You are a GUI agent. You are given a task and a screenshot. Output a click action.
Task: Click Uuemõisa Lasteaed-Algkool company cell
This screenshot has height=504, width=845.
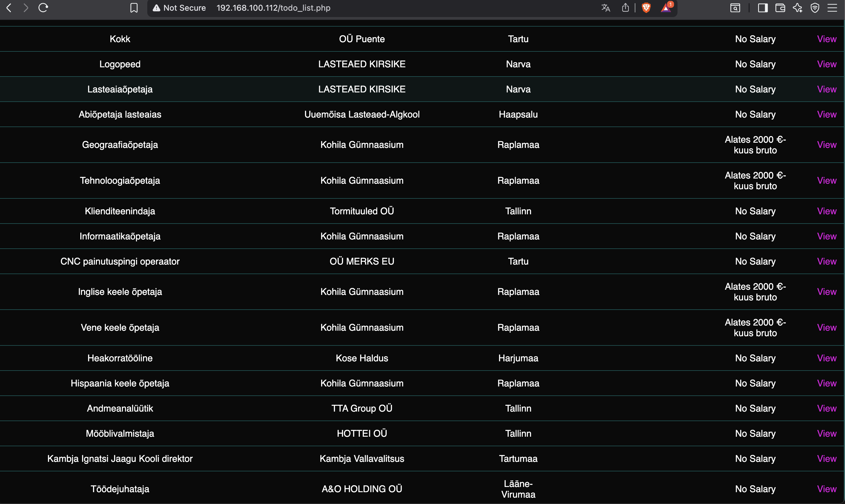(x=362, y=114)
